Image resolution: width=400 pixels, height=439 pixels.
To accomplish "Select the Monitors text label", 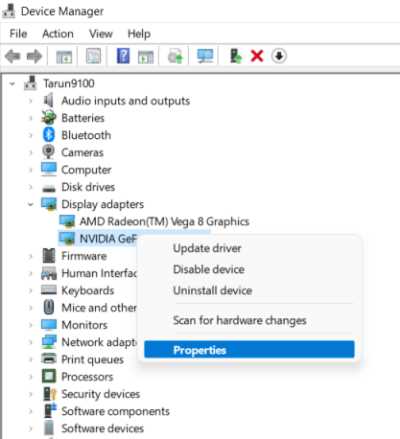I will [x=84, y=325].
